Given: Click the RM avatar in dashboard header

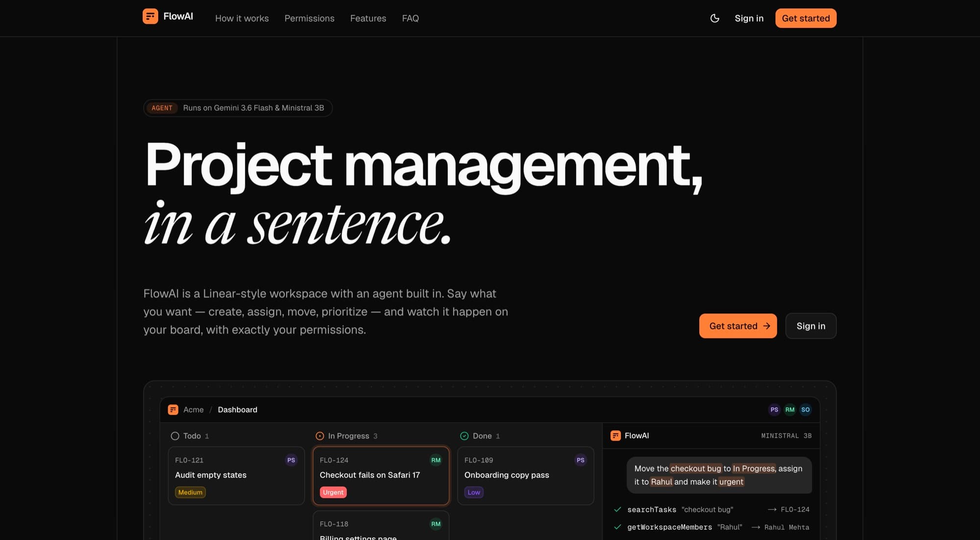Looking at the screenshot, I should point(790,410).
